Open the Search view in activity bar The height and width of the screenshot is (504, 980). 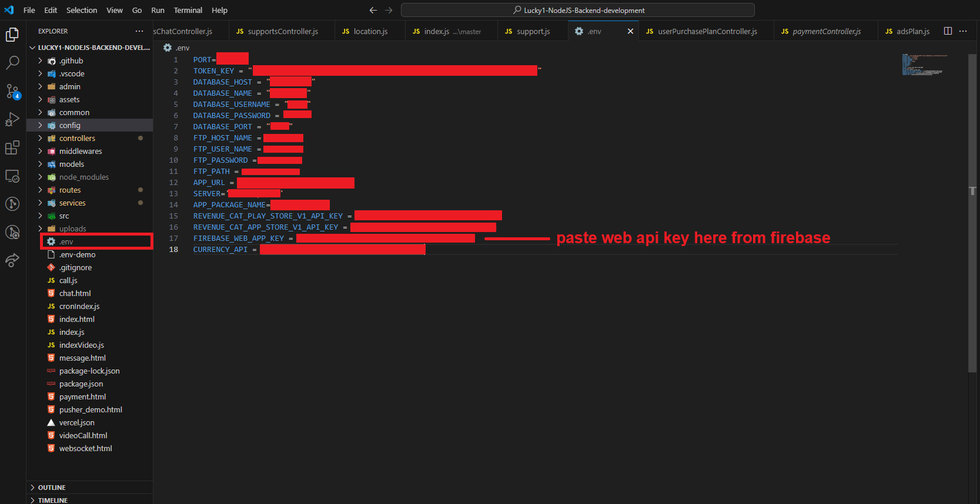[12, 62]
